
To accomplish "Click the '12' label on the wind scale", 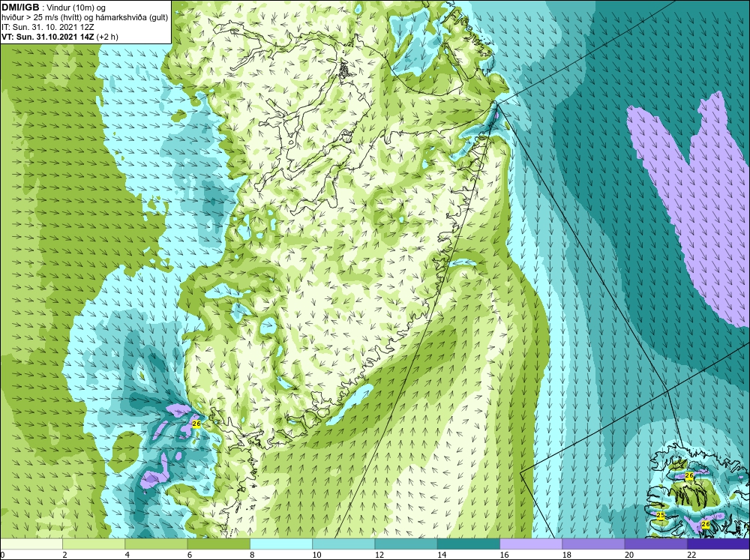I will coord(379,555).
